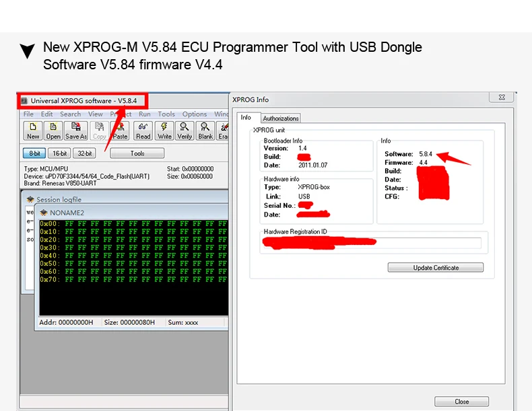Click hex row address 0x10
532x411 pixels.
point(50,232)
